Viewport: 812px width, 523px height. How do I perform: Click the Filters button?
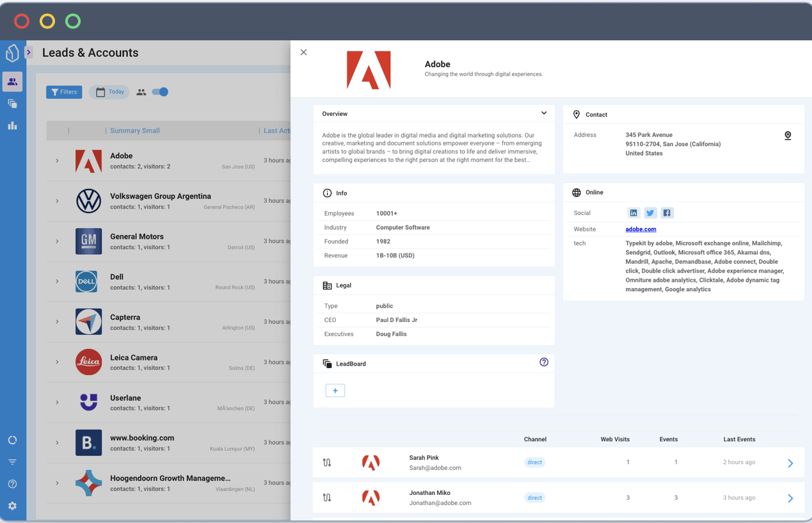coord(64,92)
